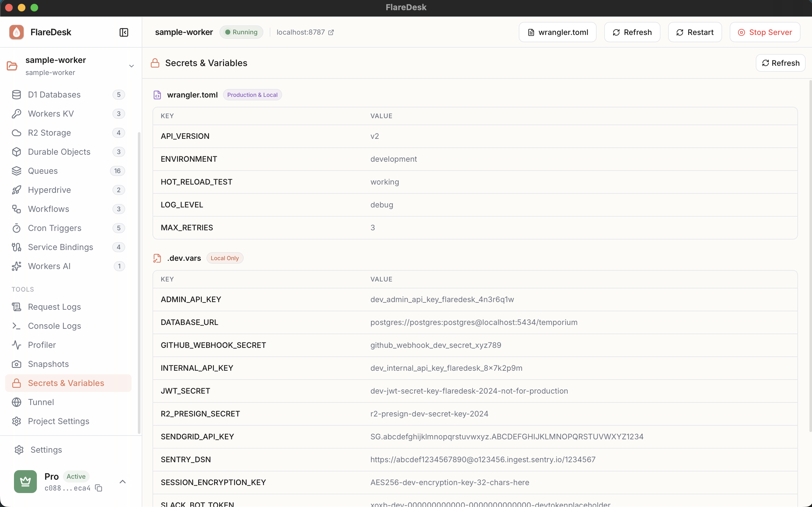Expand the Production & Local badge
This screenshot has width=812, height=507.
click(252, 95)
